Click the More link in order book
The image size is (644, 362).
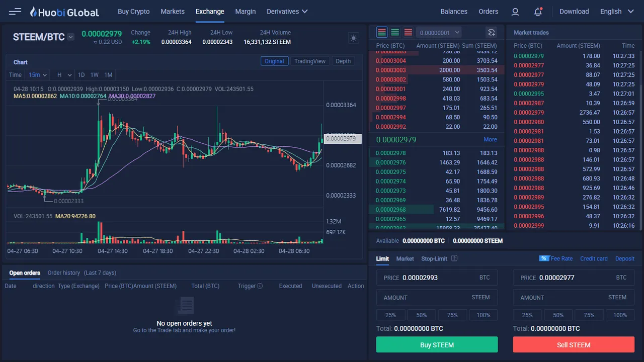(491, 139)
